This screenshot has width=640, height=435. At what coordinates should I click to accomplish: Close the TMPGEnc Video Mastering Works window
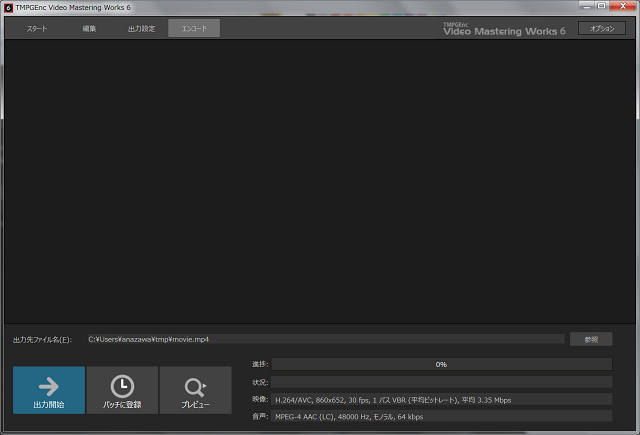[622, 6]
